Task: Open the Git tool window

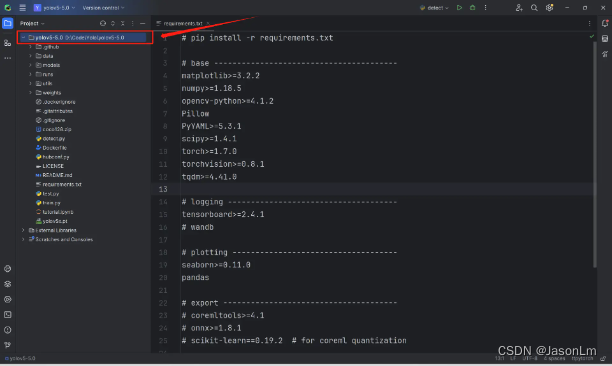Action: [7, 345]
